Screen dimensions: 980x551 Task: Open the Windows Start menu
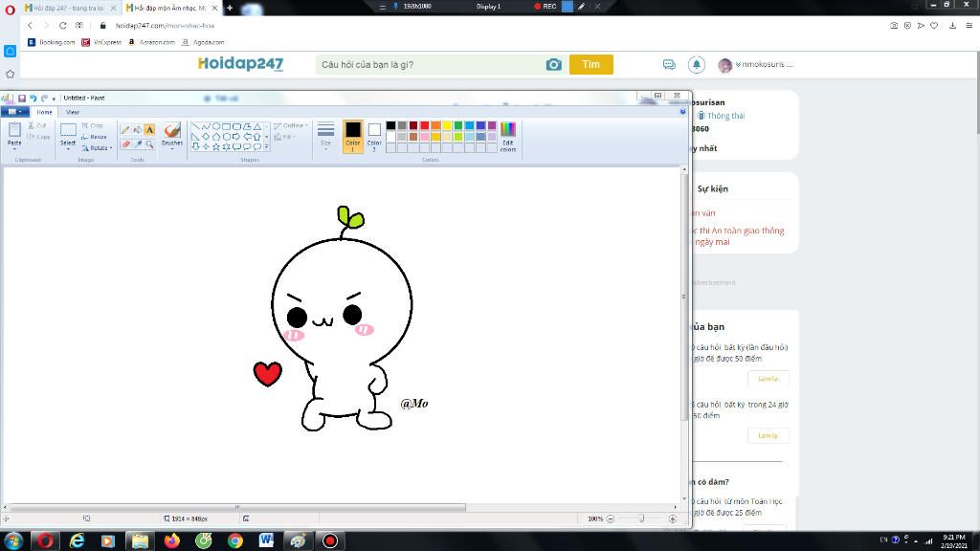click(x=13, y=541)
